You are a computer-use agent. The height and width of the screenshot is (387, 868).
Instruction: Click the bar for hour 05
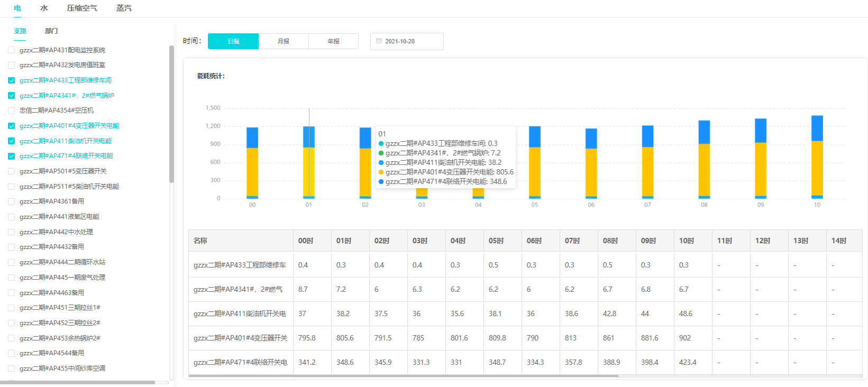pyautogui.click(x=535, y=162)
